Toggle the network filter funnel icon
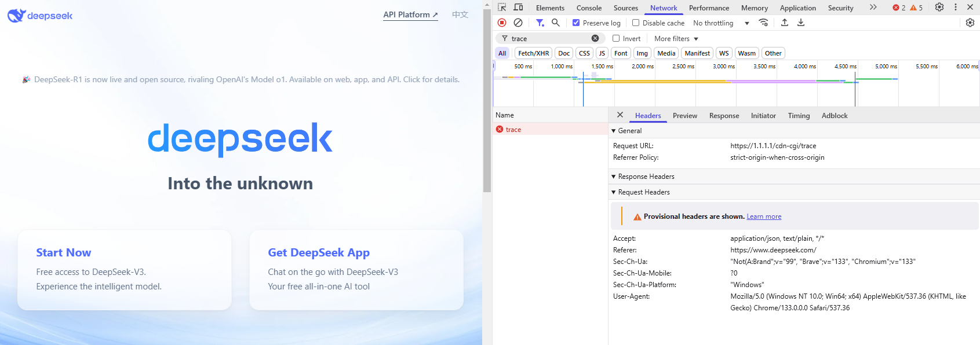 540,23
